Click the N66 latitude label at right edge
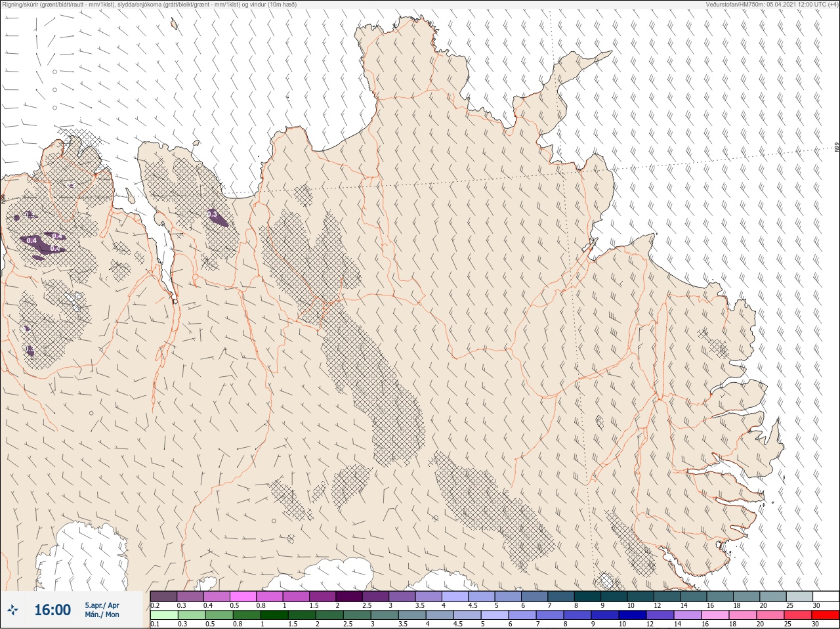840x629 pixels. point(837,148)
